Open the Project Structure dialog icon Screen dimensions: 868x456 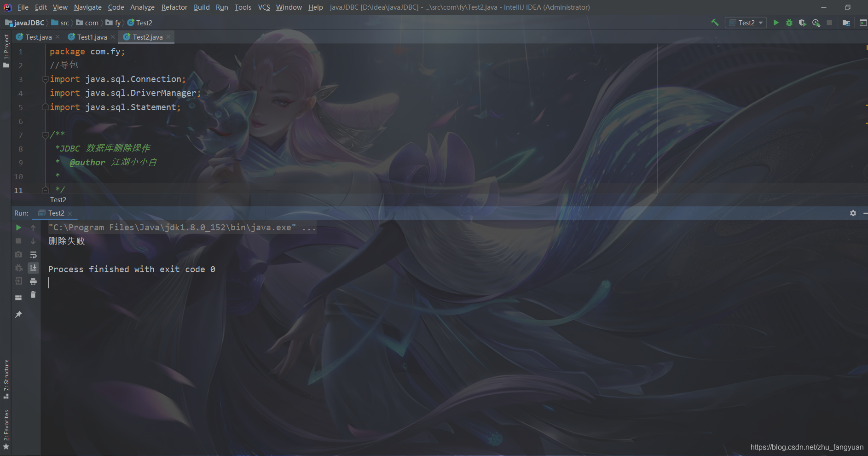846,23
